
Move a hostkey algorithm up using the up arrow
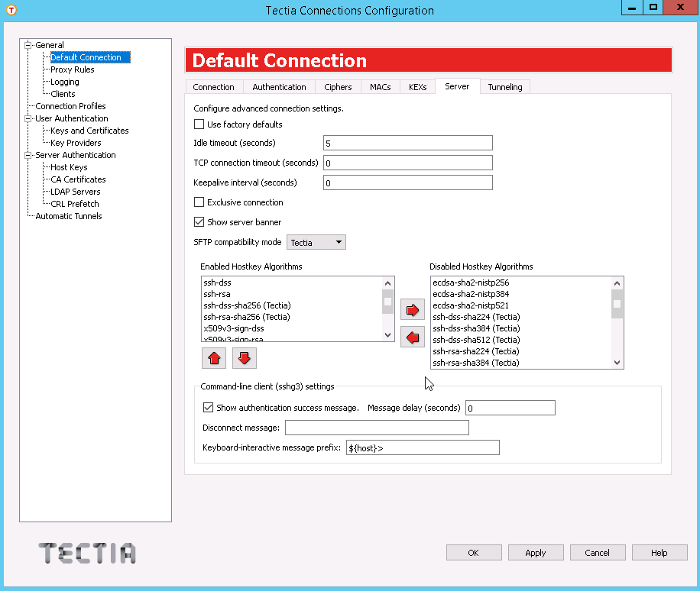(214, 357)
